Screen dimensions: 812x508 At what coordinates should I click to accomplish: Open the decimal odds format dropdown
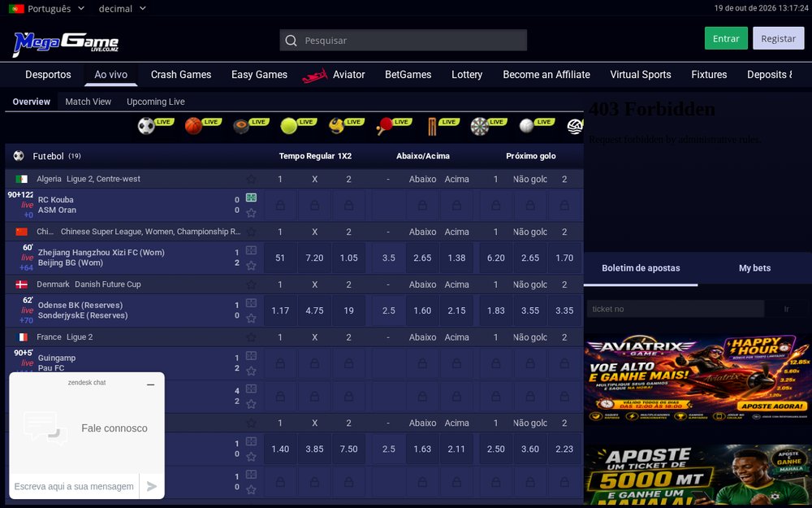point(123,9)
